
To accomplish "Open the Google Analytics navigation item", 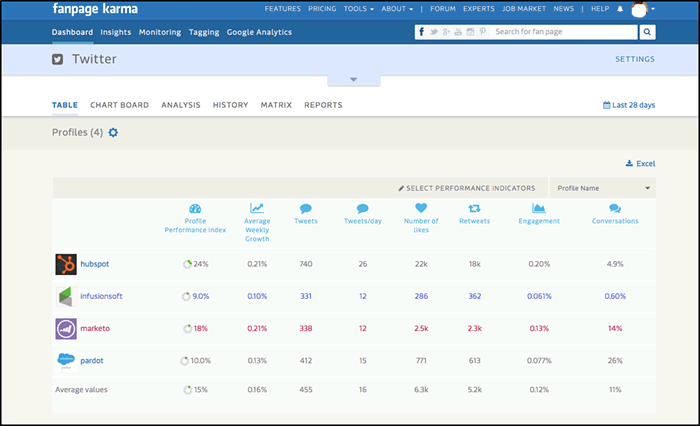I will pos(259,32).
